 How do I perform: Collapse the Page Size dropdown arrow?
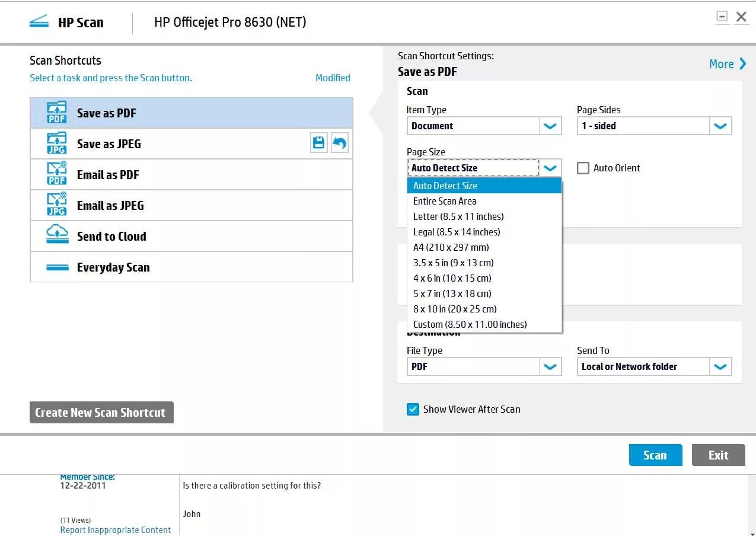coord(550,168)
